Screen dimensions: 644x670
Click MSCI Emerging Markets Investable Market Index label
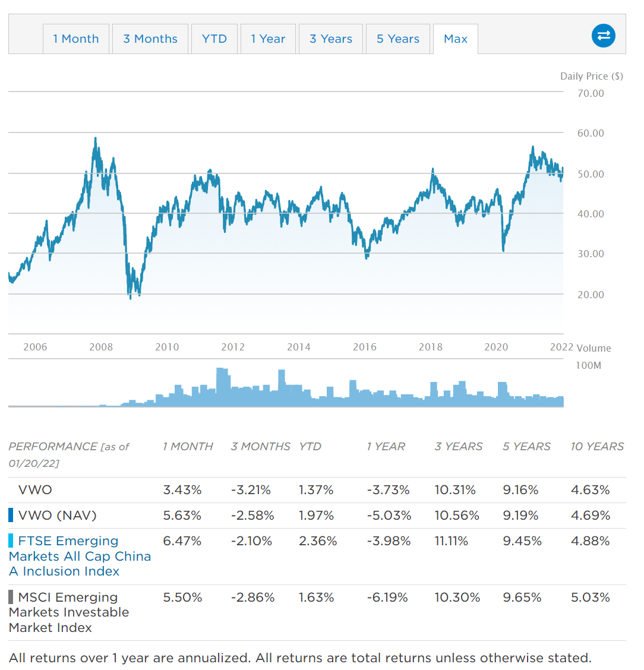click(69, 612)
